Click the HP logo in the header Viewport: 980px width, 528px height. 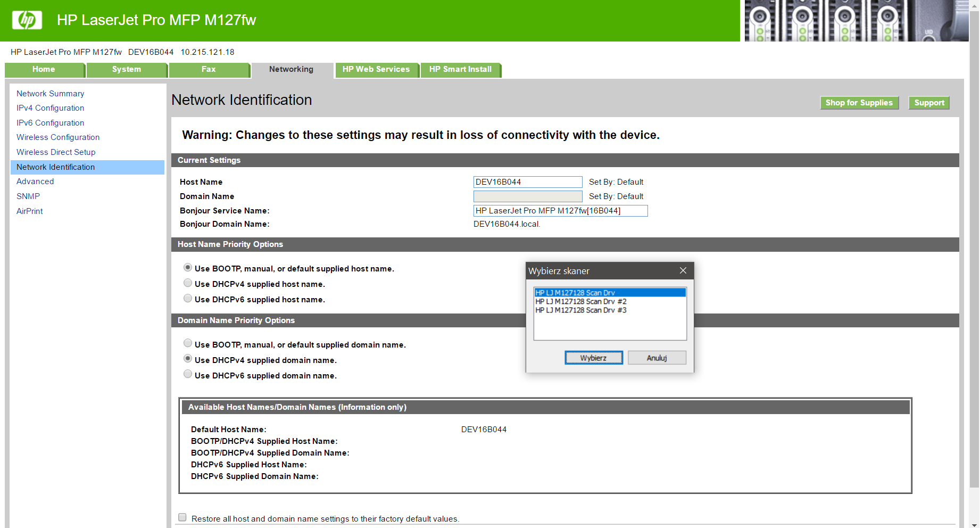(27, 20)
